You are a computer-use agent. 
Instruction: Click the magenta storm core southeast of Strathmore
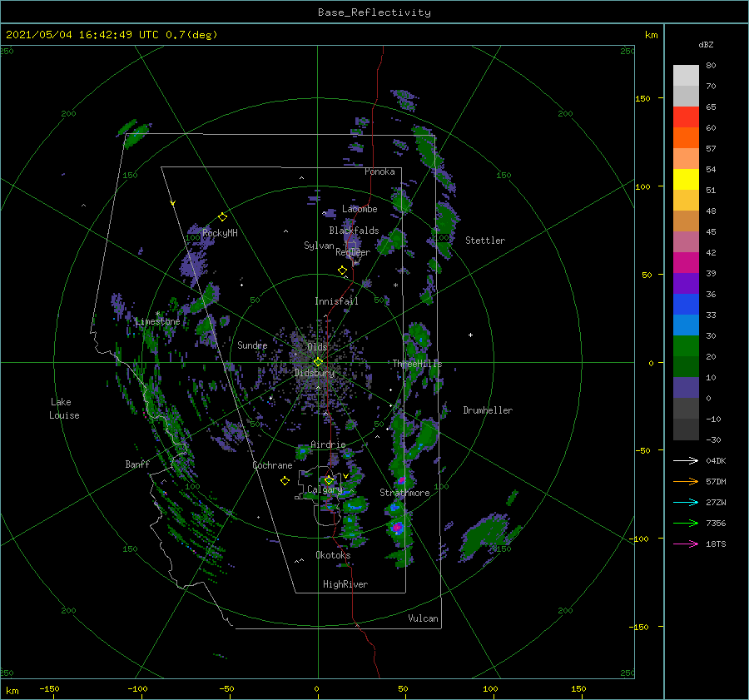[x=397, y=527]
